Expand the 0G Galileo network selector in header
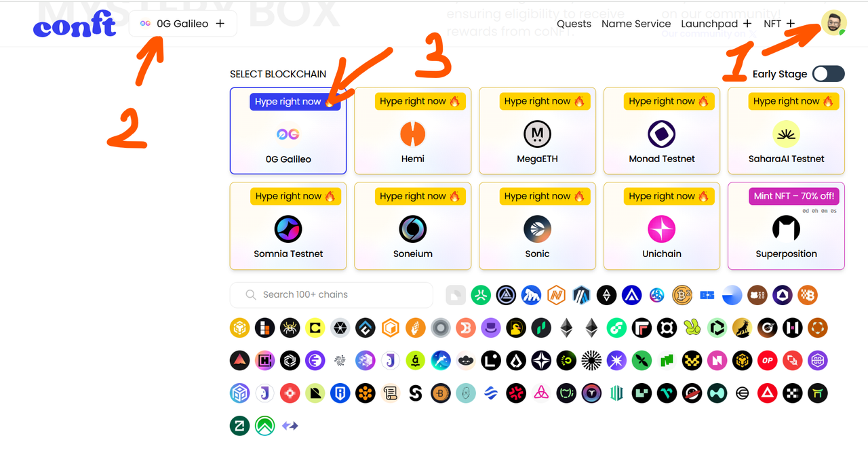868x453 pixels. coord(183,24)
